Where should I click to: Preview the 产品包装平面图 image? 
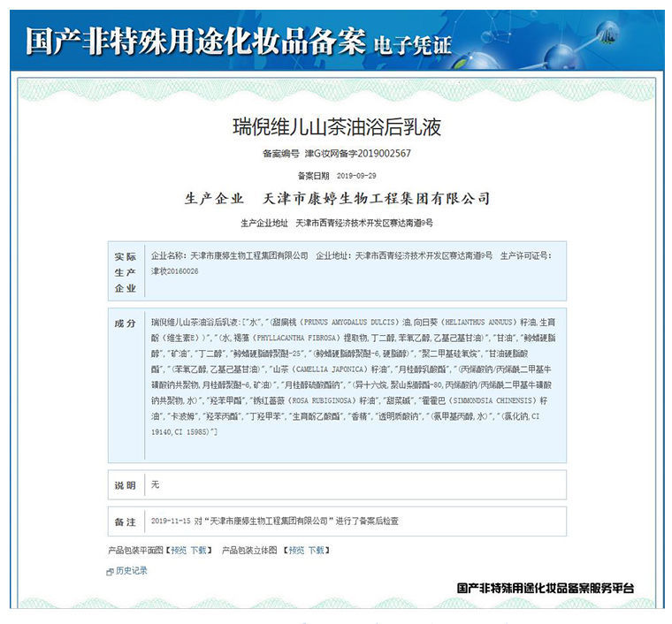coord(179,551)
